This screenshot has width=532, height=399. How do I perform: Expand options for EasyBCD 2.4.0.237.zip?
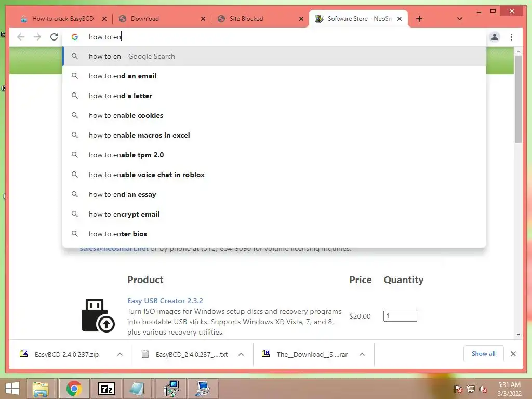pos(120,354)
